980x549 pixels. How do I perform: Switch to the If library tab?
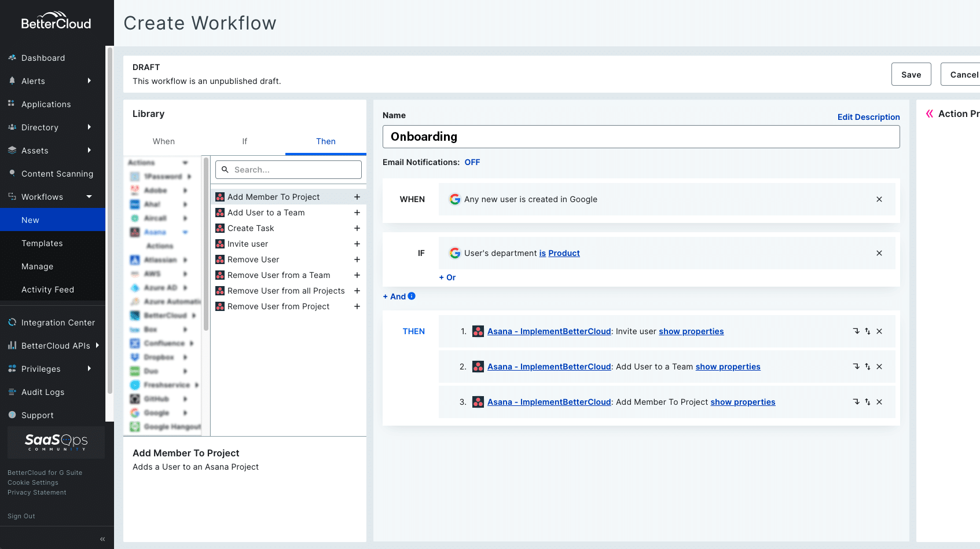[245, 141]
